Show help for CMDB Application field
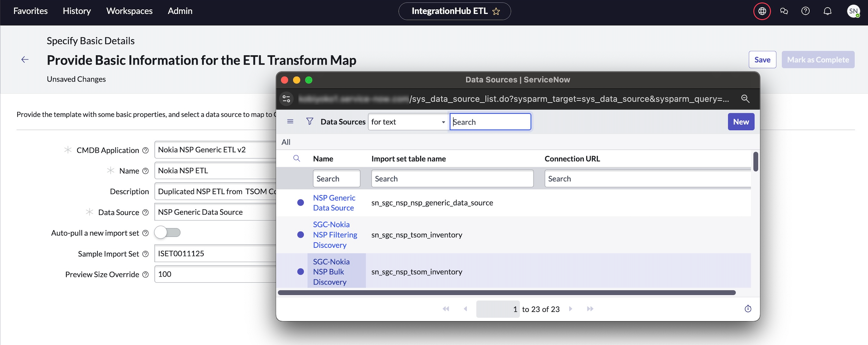Image resolution: width=868 pixels, height=345 pixels. pos(145,150)
